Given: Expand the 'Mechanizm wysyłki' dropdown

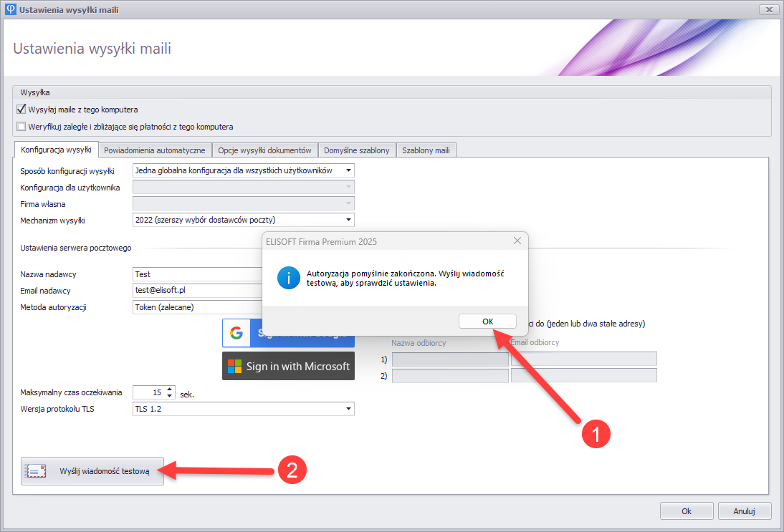Looking at the screenshot, I should pyautogui.click(x=348, y=220).
